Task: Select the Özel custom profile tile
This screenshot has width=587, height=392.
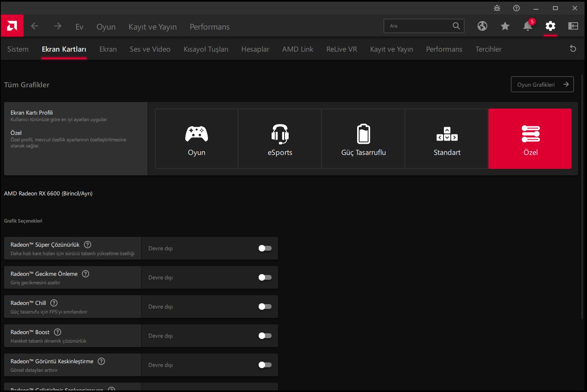Action: tap(530, 138)
